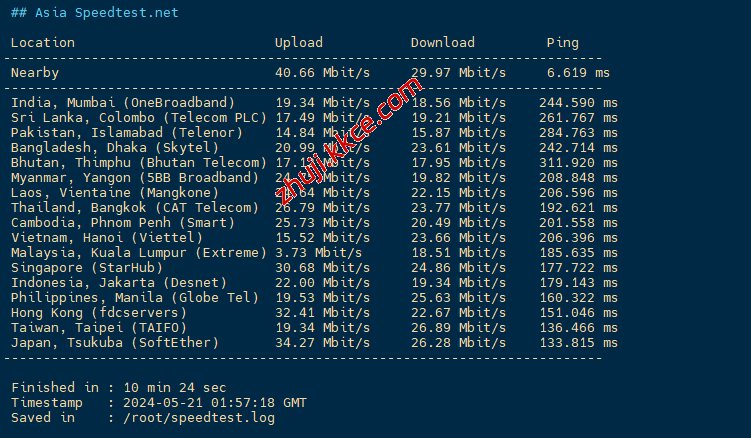Screen dimensions: 751x438
Task: Click the /root/speedtest.log file path
Action: [191, 418]
